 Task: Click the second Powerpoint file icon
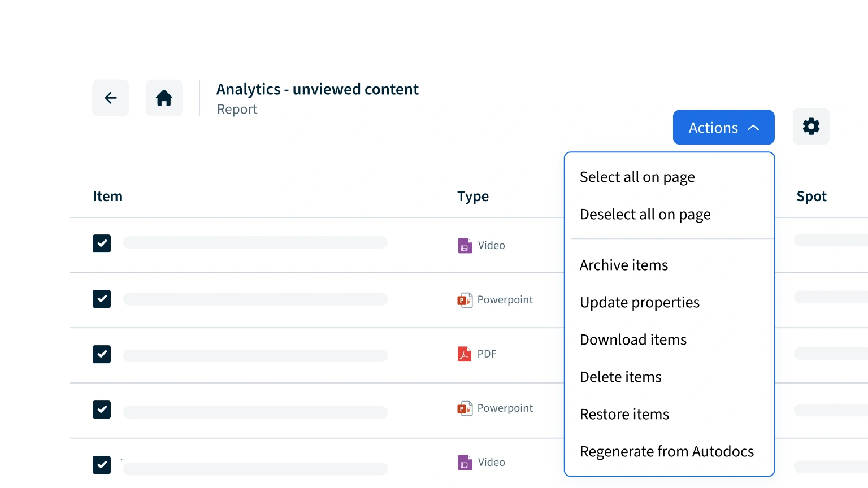[465, 408]
